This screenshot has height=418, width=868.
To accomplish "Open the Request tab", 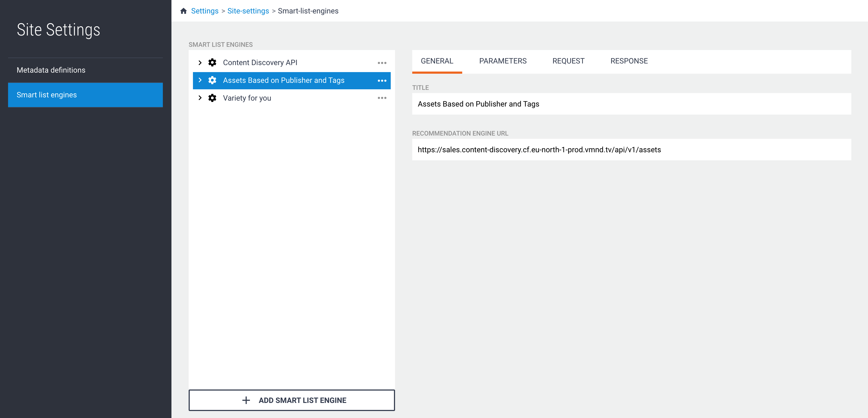I will point(568,61).
